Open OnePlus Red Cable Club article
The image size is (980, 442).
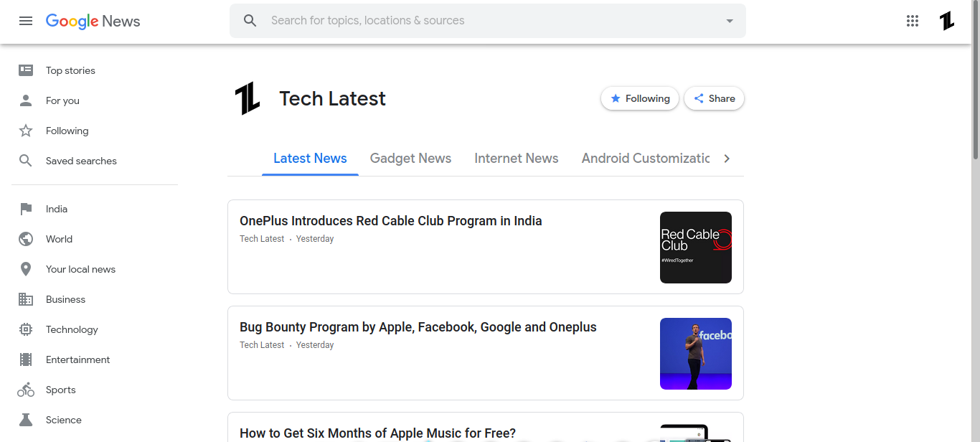click(x=391, y=221)
